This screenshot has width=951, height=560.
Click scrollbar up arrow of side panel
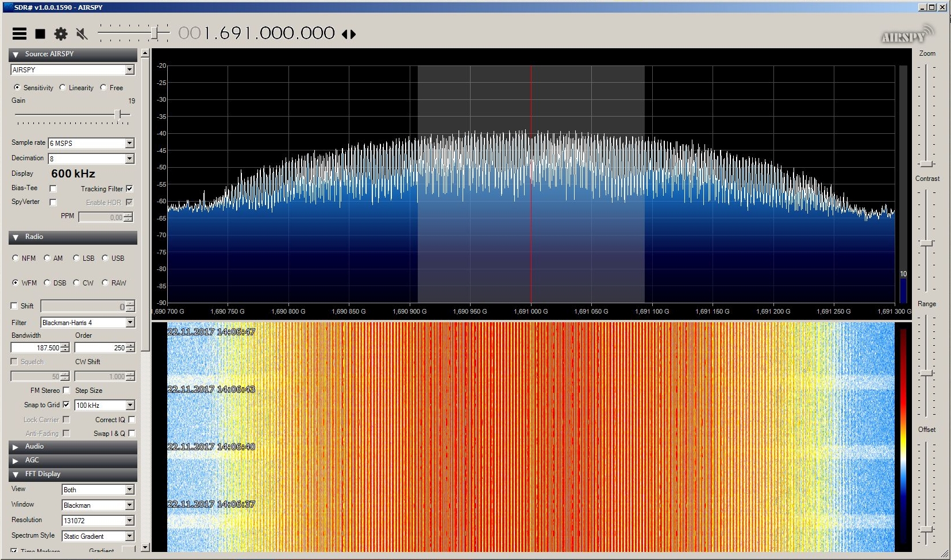145,53
